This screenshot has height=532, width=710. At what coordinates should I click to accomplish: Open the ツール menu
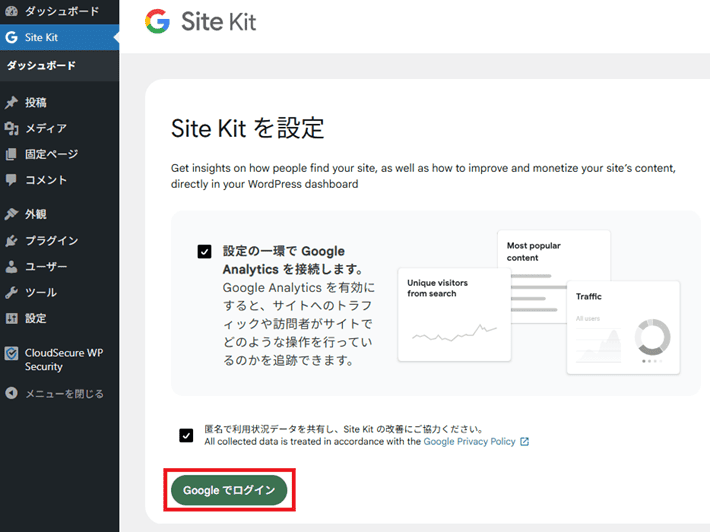click(59, 292)
